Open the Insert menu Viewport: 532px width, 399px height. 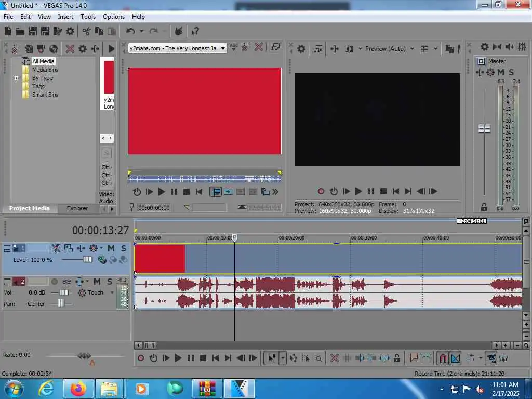65,17
